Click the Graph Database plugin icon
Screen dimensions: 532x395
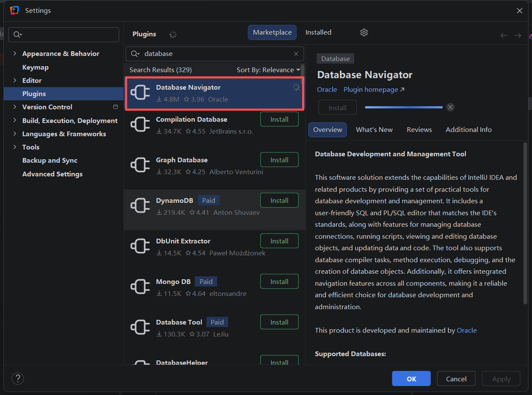point(140,166)
